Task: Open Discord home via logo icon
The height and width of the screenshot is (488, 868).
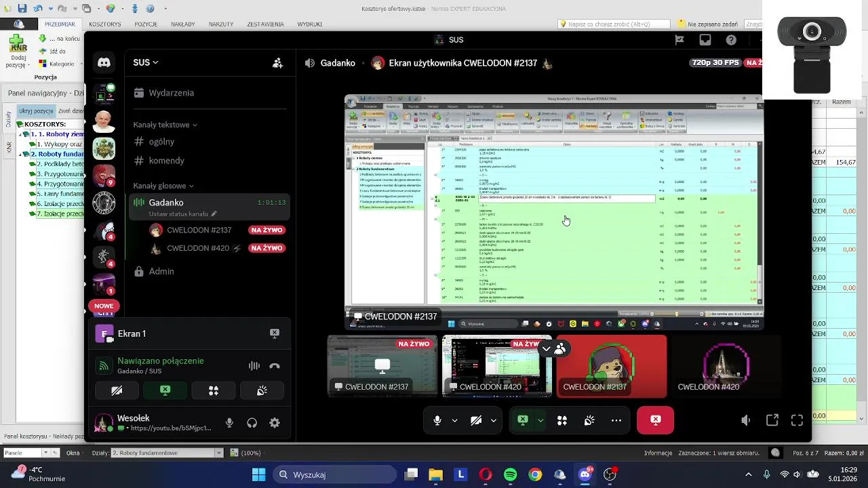Action: (x=104, y=62)
